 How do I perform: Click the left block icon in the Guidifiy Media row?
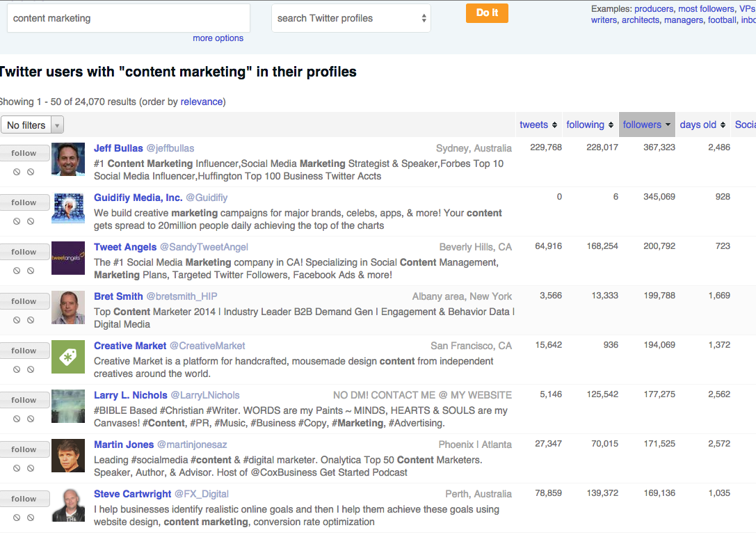(17, 221)
